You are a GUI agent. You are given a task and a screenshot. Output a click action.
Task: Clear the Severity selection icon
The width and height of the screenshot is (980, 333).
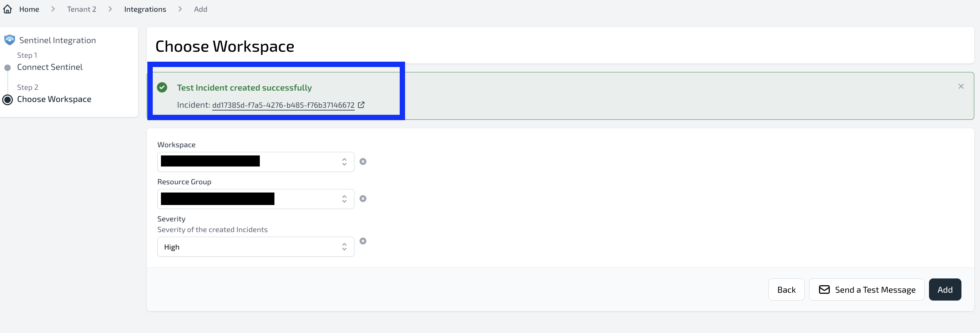pyautogui.click(x=363, y=241)
